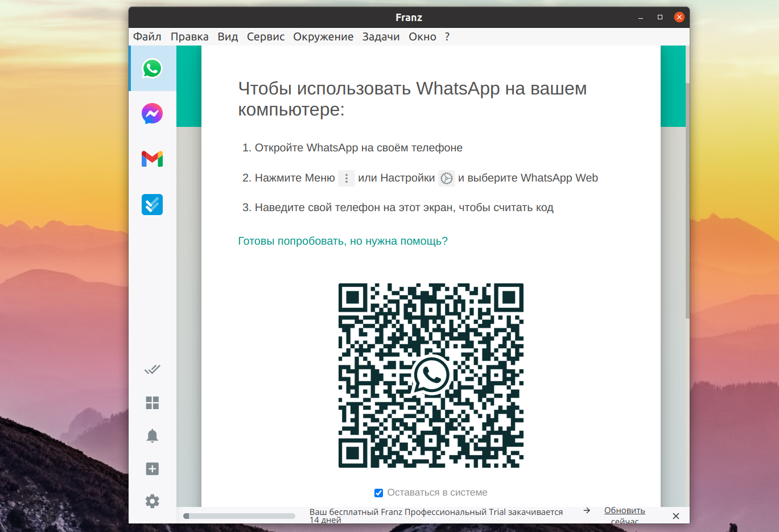Add a new service with plus icon
Image resolution: width=779 pixels, height=532 pixels.
152,469
